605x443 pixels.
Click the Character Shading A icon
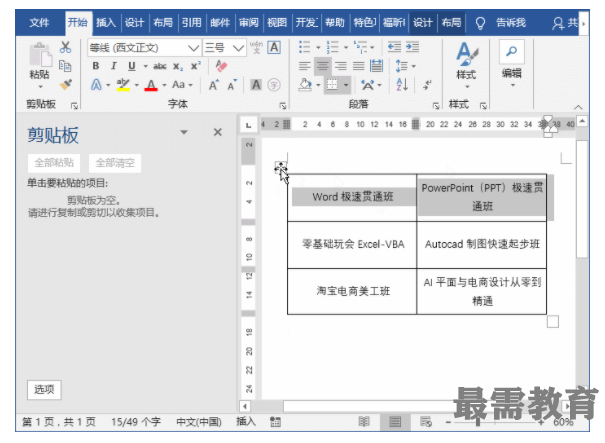[256, 85]
